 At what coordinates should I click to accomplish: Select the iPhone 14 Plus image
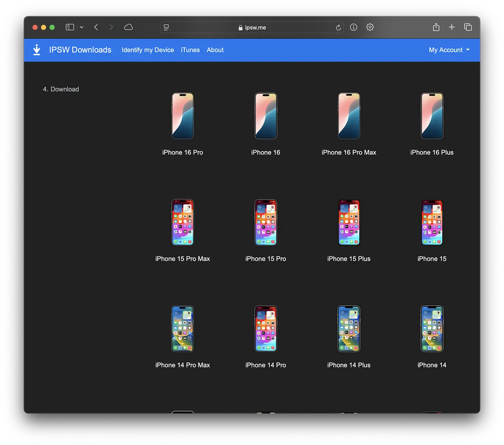click(x=349, y=328)
